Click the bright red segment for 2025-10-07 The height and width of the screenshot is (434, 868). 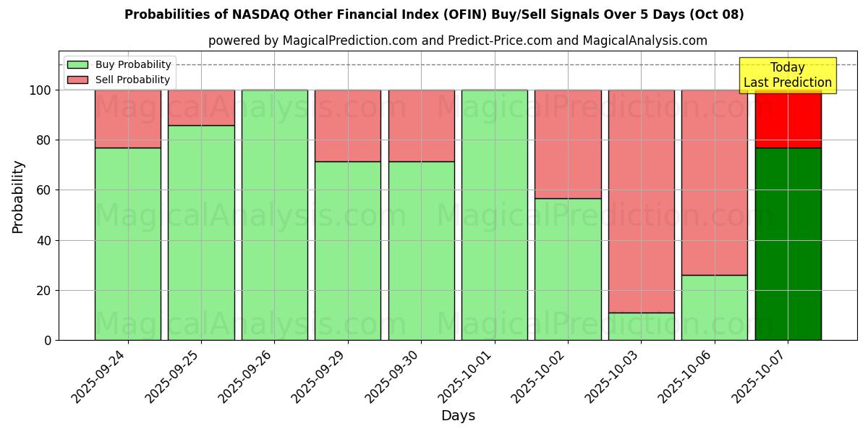click(x=788, y=119)
